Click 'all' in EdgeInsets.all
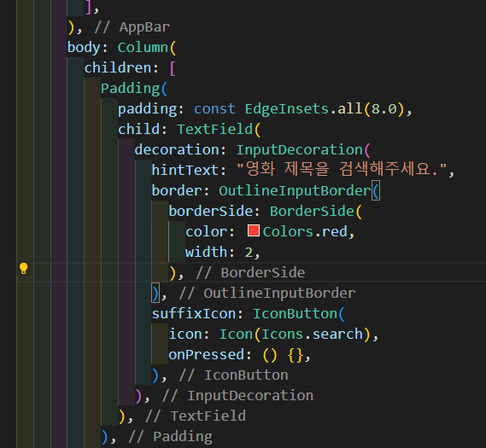 pyautogui.click(x=349, y=109)
